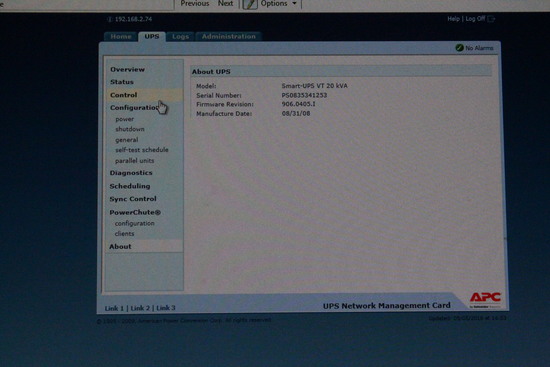Open the Options dropdown arrow

[295, 4]
